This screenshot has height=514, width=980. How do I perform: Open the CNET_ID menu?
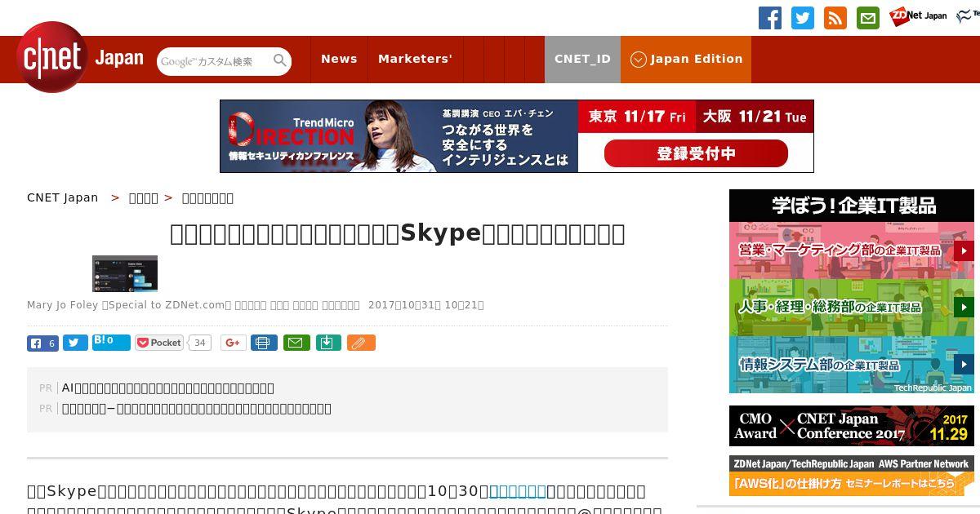(582, 60)
